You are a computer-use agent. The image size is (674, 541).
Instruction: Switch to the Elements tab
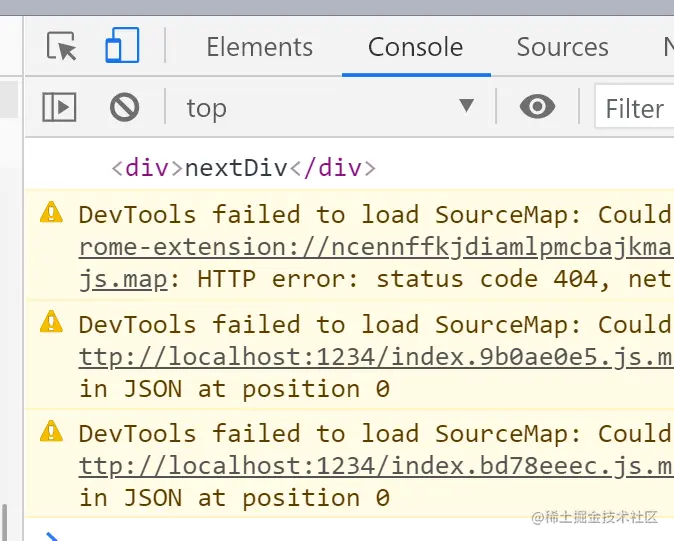(x=259, y=47)
